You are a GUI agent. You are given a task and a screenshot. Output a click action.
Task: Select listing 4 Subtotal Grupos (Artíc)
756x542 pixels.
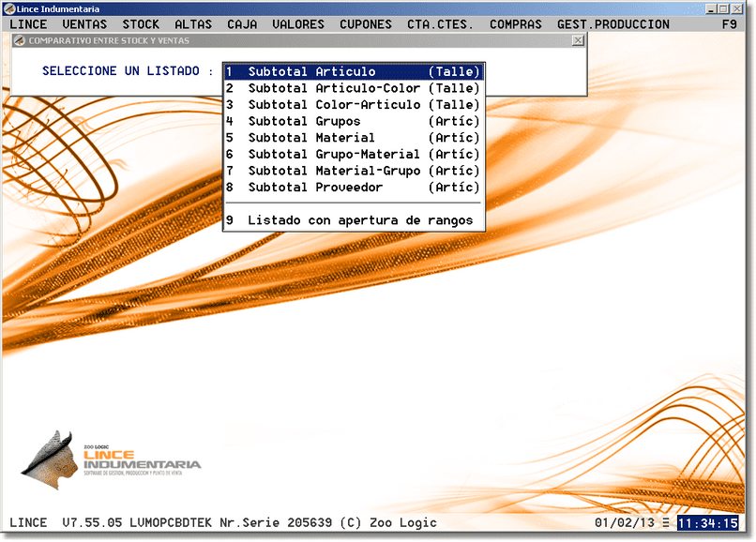click(x=354, y=121)
